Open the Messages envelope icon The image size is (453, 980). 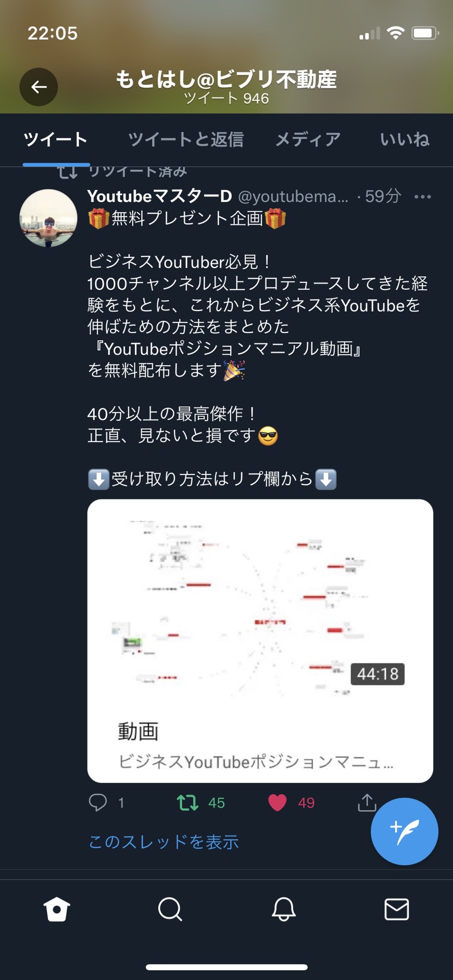[397, 909]
